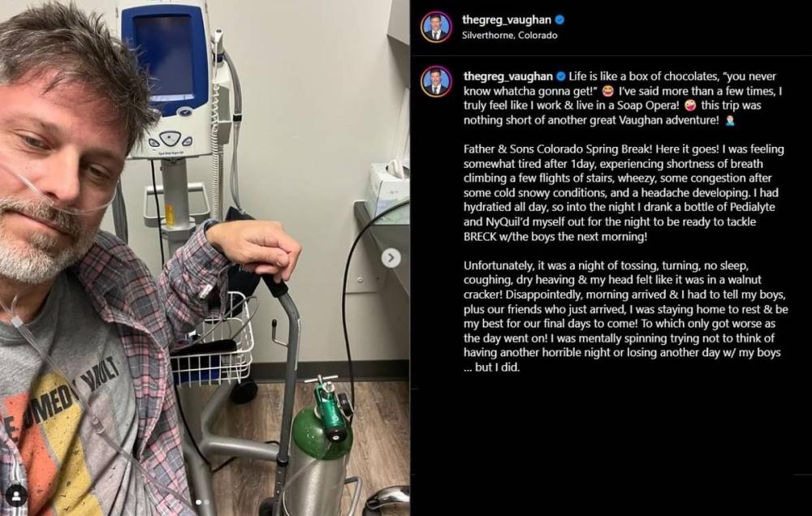Open the Silverthorne, Colorado location link
This screenshot has width=812, height=516.
510,35
